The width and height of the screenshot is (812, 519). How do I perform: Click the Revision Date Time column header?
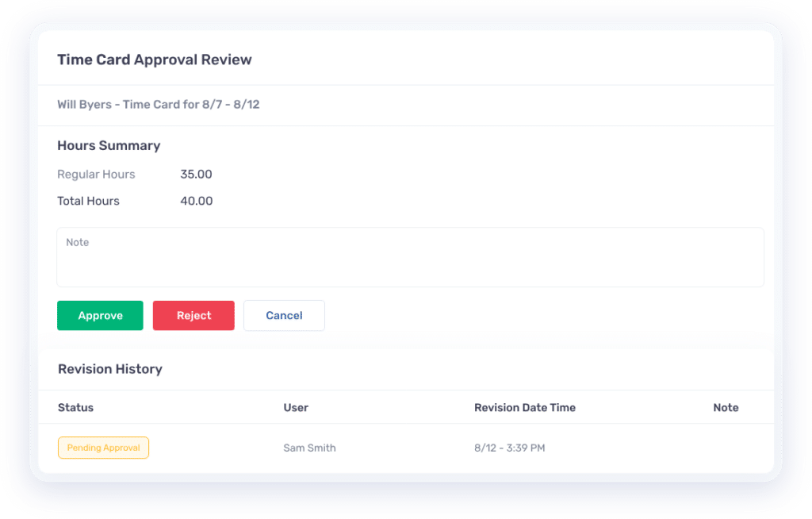click(x=525, y=408)
